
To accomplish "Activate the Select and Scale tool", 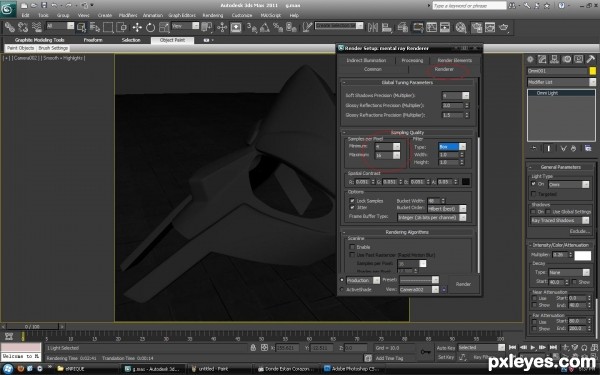I will pos(164,28).
